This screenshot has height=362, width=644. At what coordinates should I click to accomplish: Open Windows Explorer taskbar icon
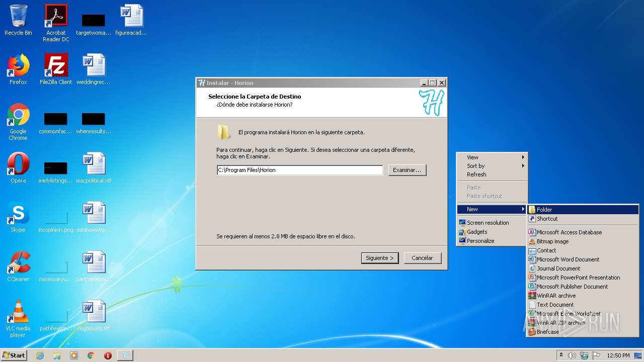pyautogui.click(x=57, y=355)
